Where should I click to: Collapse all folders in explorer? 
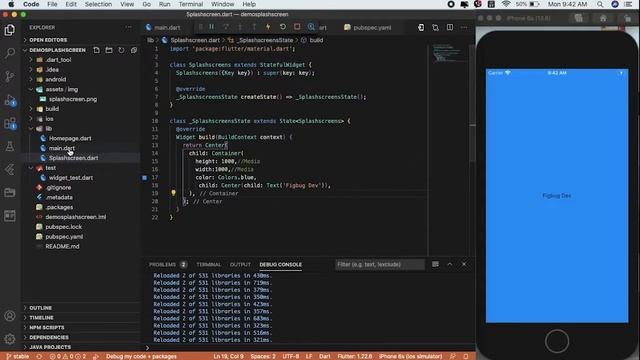tap(134, 50)
